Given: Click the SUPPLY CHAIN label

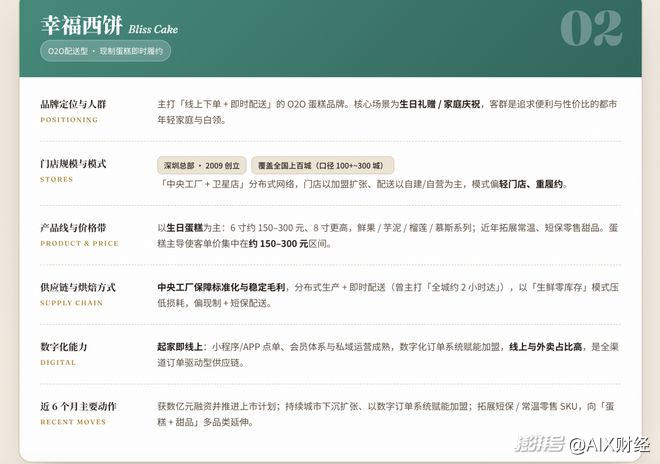Looking at the screenshot, I should coord(72,303).
